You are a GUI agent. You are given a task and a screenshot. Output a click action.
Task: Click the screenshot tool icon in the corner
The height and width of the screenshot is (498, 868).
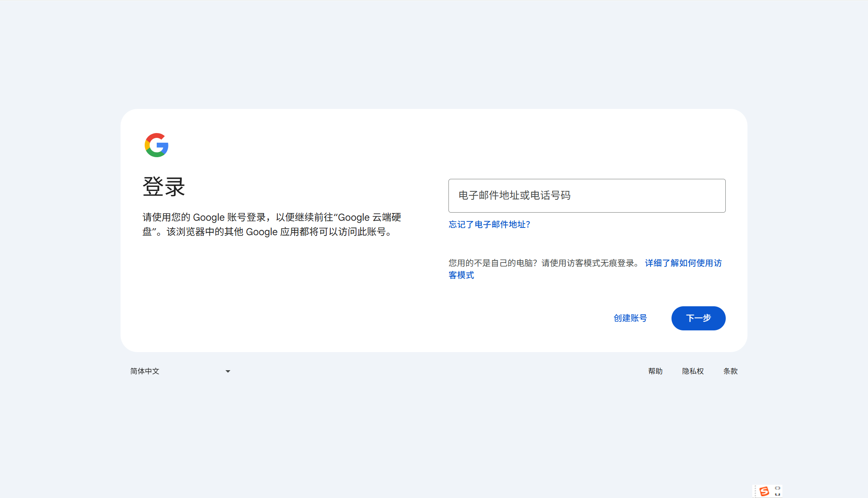765,491
